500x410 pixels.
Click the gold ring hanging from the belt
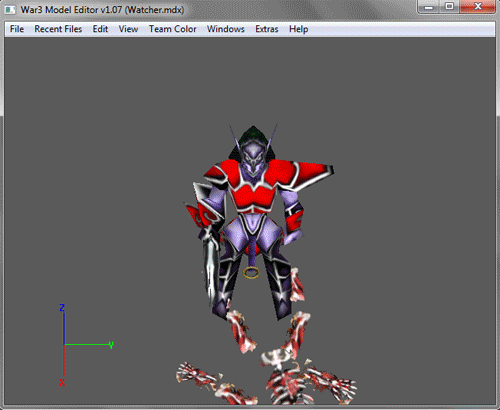(x=251, y=273)
